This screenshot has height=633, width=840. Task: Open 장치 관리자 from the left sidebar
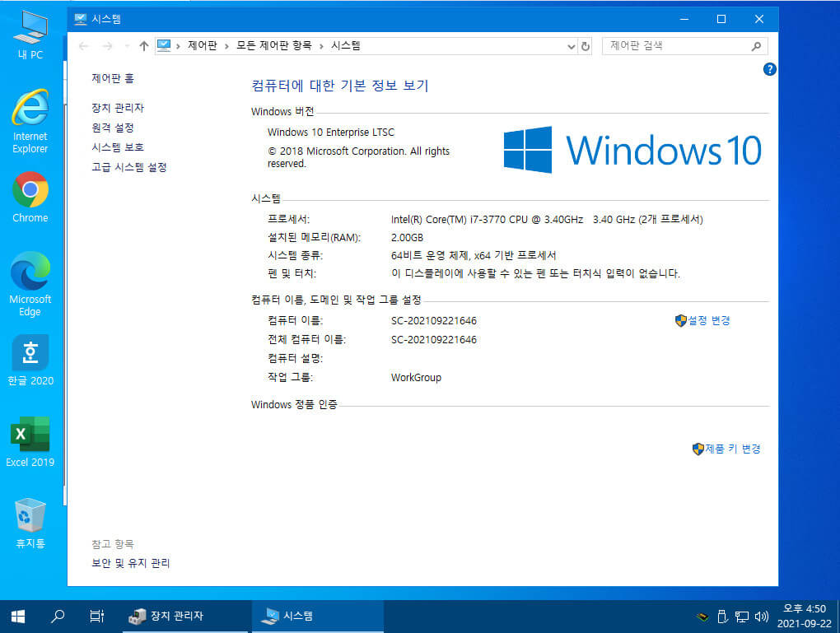tap(118, 108)
